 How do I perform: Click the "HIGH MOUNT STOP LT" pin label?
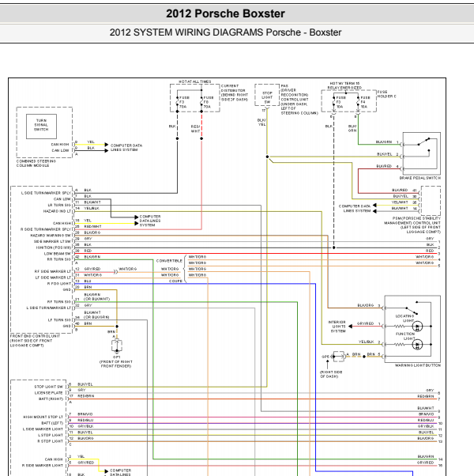[x=43, y=417]
